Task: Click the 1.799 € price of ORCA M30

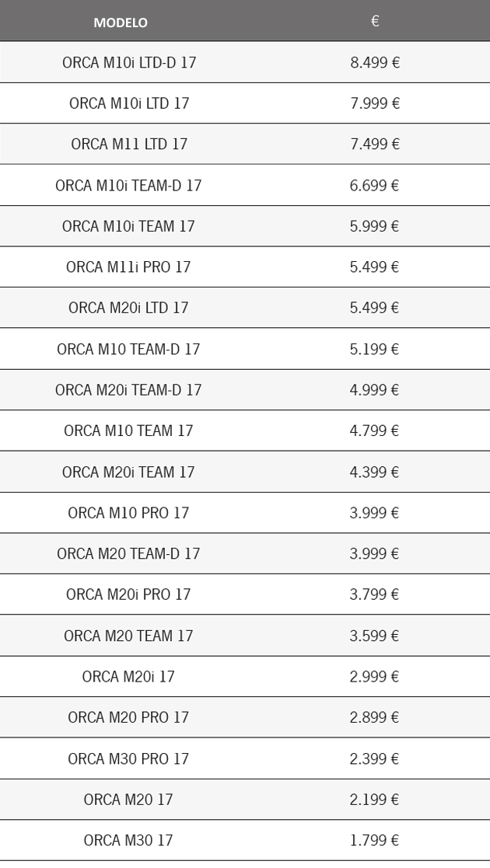Action: click(375, 840)
